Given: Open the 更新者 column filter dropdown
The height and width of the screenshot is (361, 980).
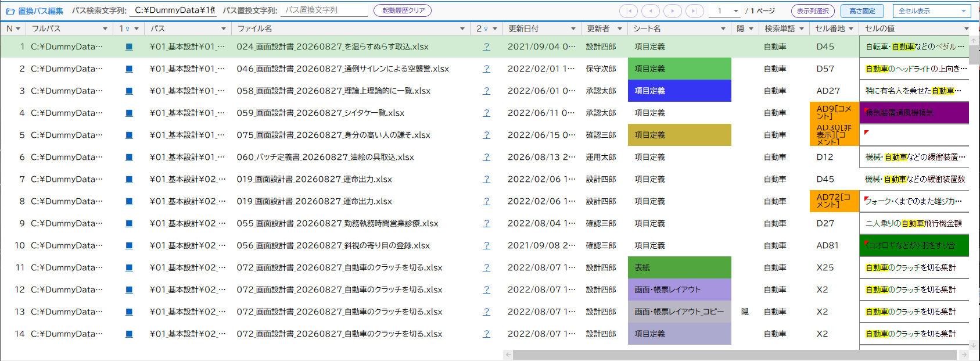Looking at the screenshot, I should point(620,28).
